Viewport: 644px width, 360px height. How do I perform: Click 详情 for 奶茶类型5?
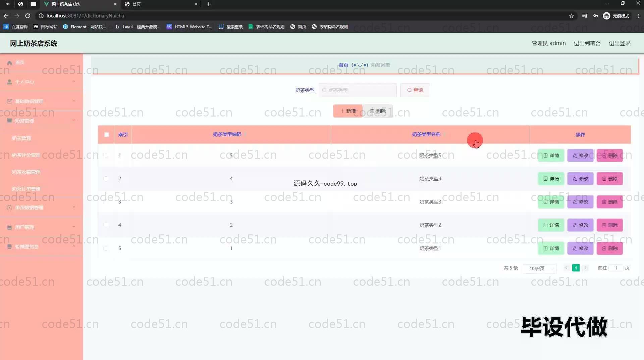click(x=551, y=155)
